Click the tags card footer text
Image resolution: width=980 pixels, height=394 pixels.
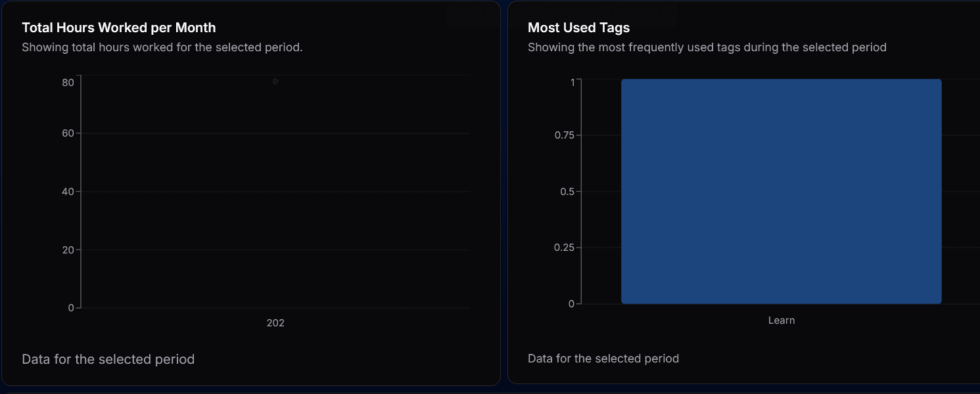click(x=603, y=359)
